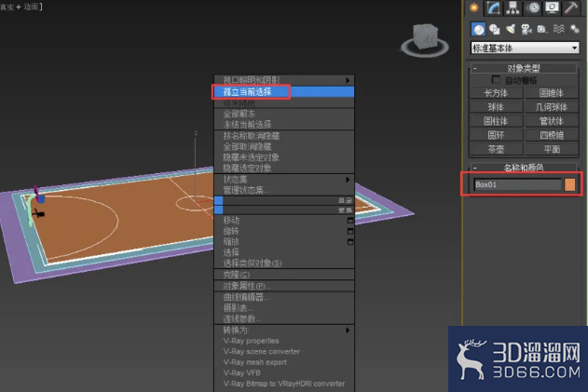Expand the 状态集 submenu
Image resolution: width=588 pixels, height=392 pixels.
[x=284, y=180]
